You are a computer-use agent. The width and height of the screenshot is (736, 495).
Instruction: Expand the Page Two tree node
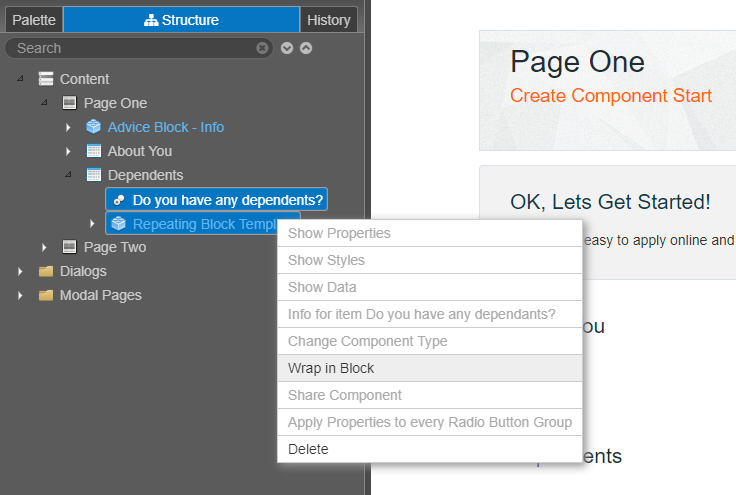click(x=44, y=247)
